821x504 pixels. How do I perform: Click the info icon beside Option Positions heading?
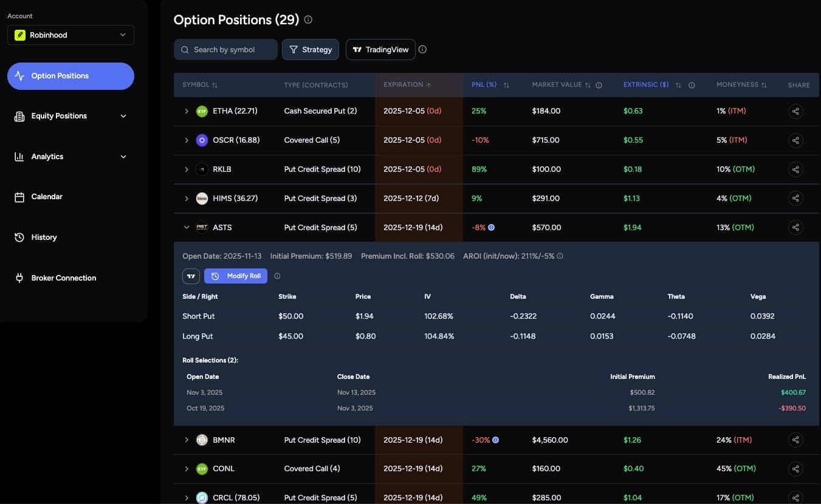pyautogui.click(x=308, y=19)
